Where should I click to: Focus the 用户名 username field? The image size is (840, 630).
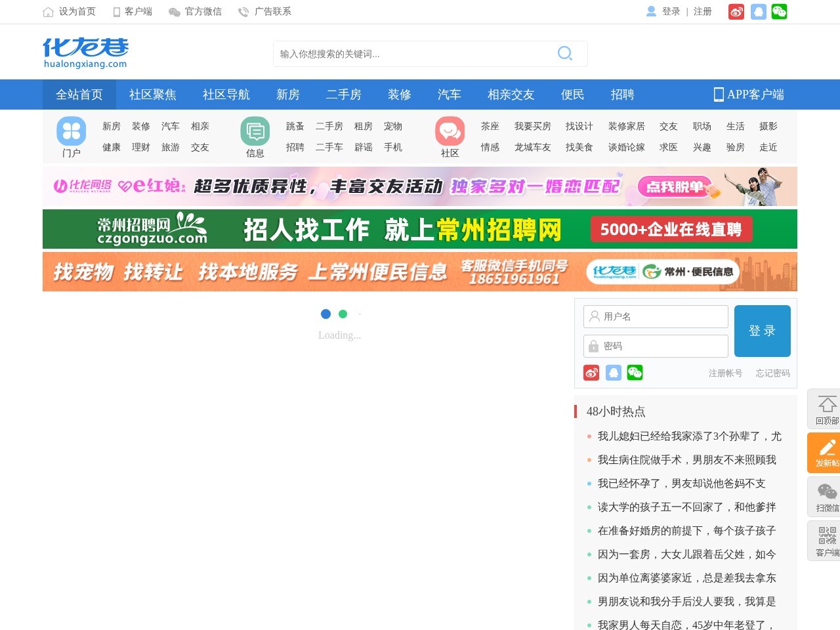coord(656,316)
